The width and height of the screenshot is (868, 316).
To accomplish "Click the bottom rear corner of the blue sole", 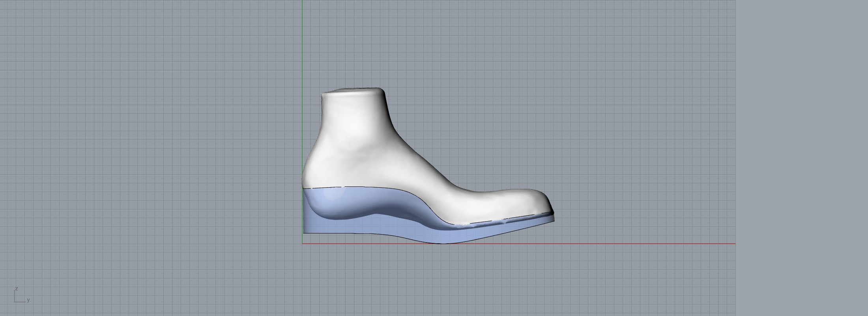I will click(x=304, y=232).
